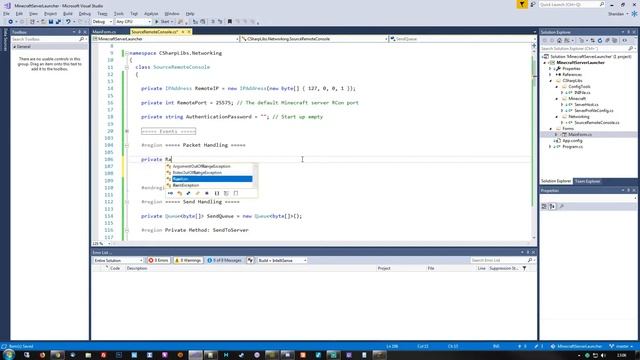Viewport: 640px width, 360px height.
Task: Select the References node
Action: 572,75
